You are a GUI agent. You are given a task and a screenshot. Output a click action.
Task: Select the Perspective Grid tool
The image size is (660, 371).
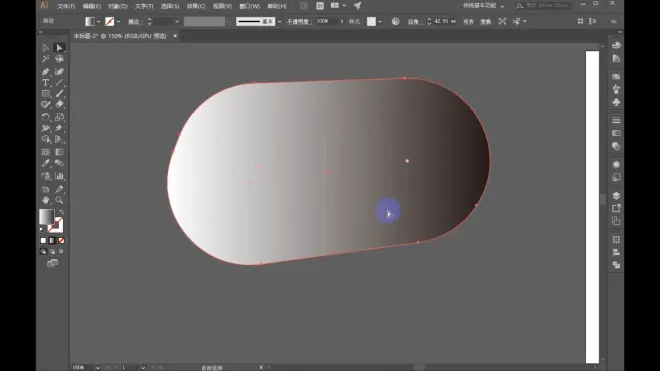coord(59,139)
